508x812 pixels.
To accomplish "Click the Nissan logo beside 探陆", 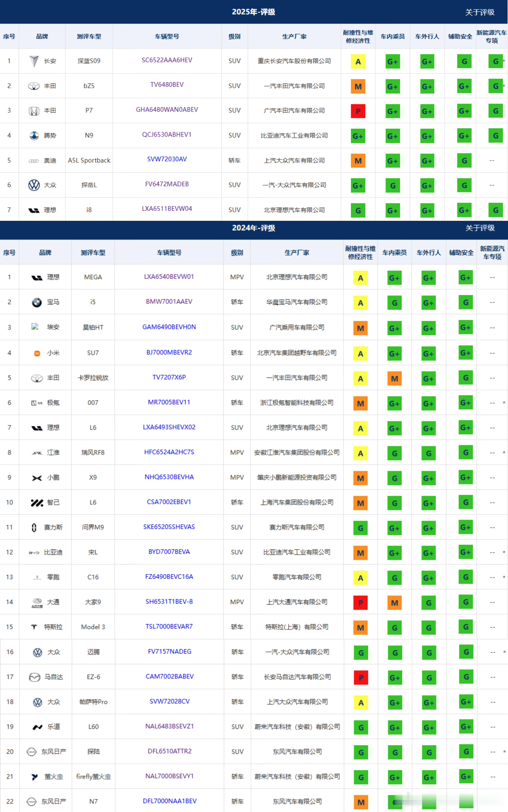I will click(x=32, y=752).
